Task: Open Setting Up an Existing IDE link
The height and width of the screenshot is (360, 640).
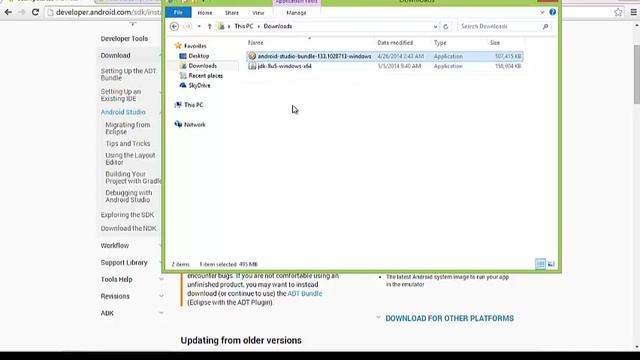Action: tap(121, 95)
